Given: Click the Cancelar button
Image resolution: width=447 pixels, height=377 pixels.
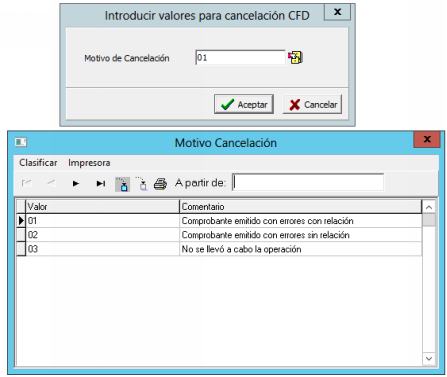Looking at the screenshot, I should [x=313, y=104].
